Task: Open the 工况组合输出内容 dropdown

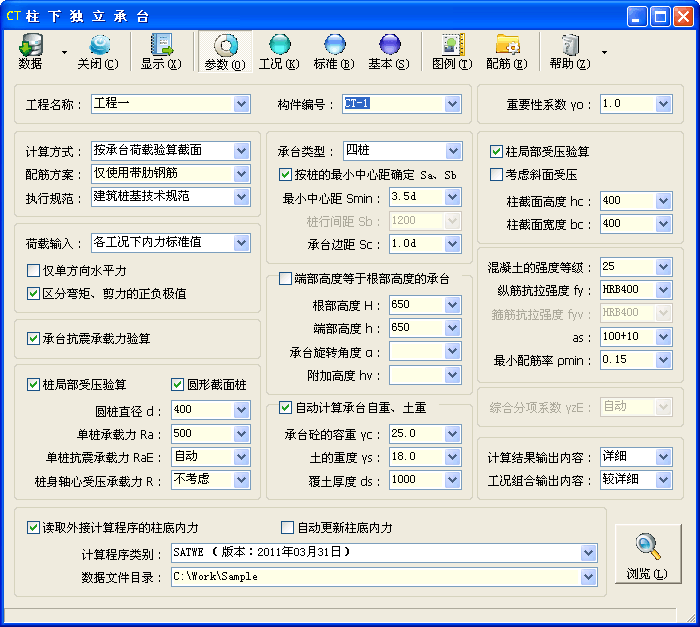Action: (663, 480)
